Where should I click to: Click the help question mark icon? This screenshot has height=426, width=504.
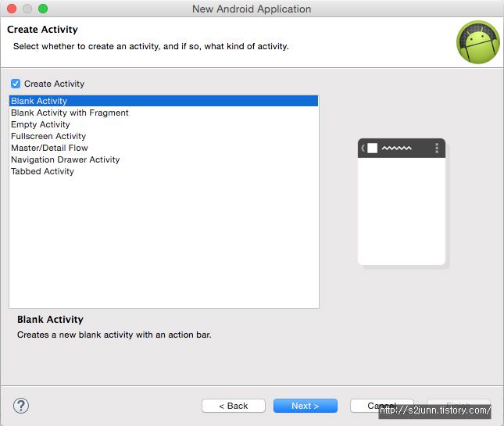21,406
